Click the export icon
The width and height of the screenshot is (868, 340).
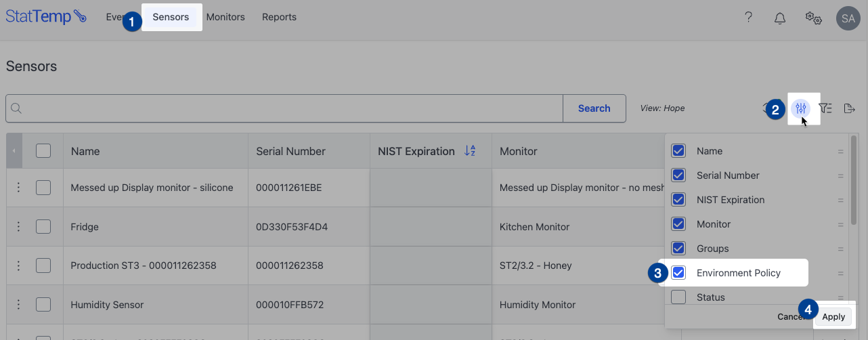[850, 108]
